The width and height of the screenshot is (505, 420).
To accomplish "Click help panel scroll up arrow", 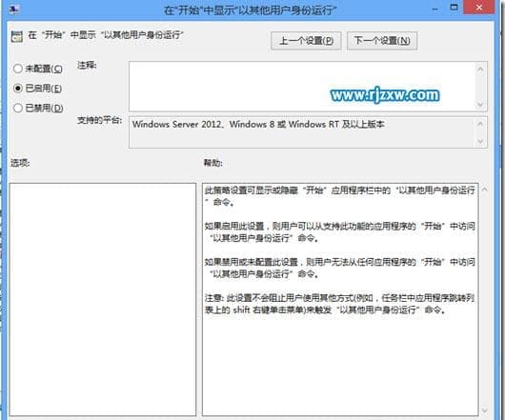I will tap(485, 190).
